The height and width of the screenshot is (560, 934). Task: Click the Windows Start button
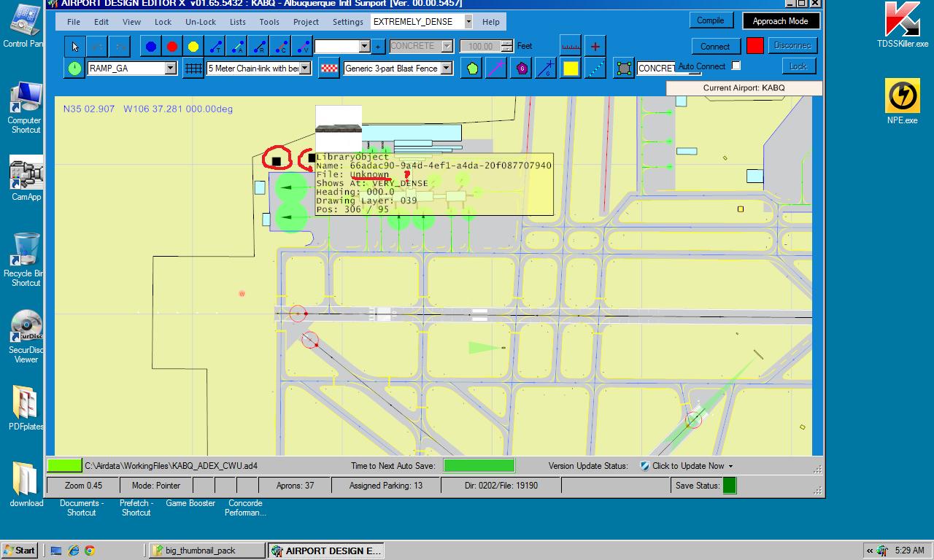[20, 551]
